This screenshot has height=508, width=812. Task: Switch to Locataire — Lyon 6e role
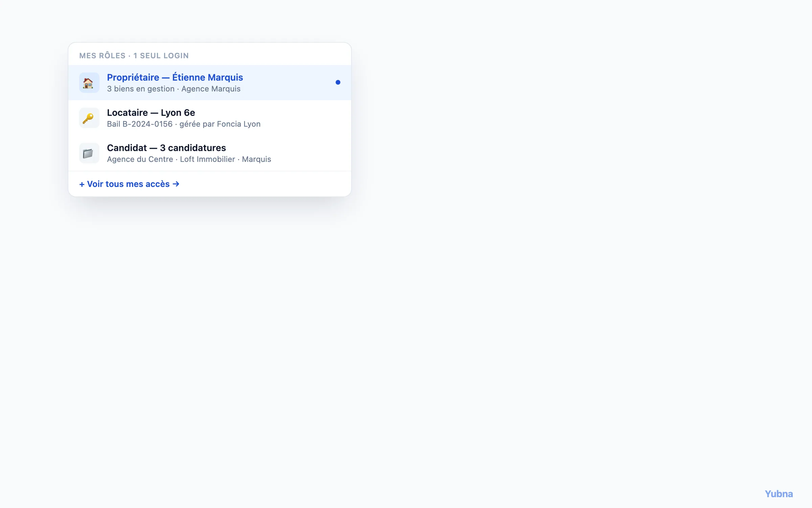210,118
